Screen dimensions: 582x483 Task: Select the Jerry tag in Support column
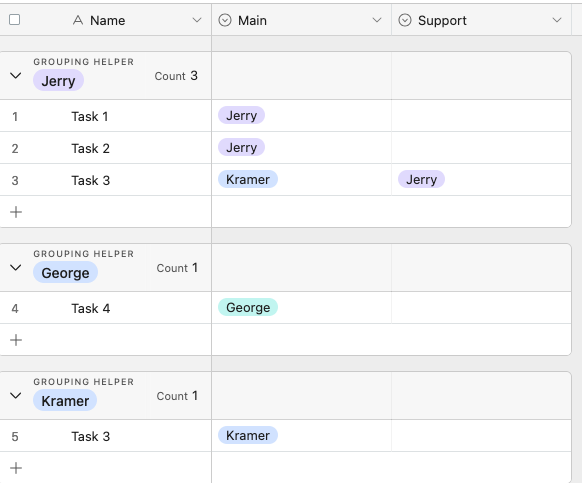tap(421, 179)
